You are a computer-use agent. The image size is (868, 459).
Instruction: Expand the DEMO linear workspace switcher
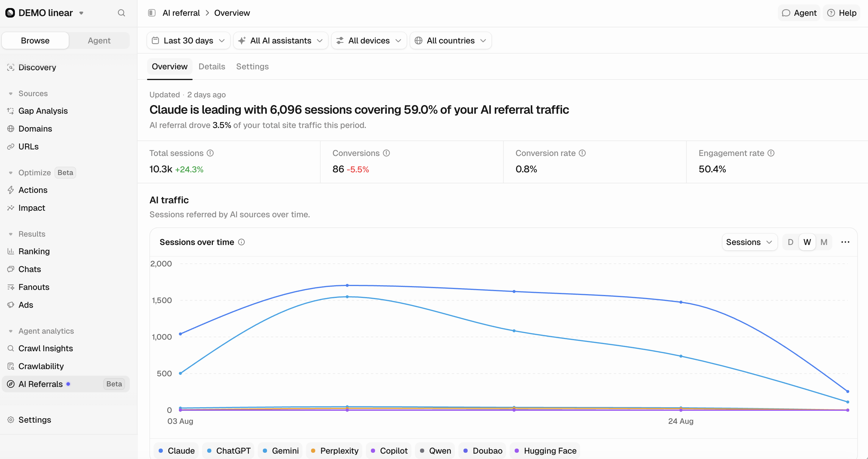[81, 13]
